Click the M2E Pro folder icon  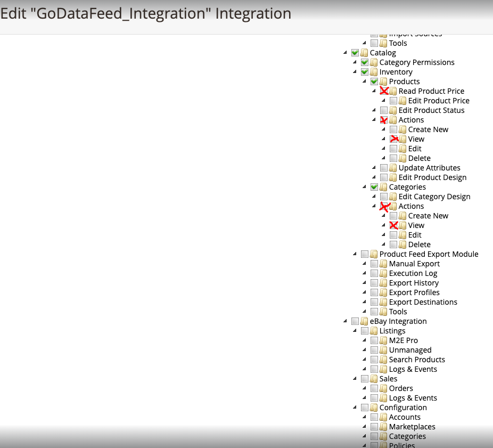pyautogui.click(x=383, y=340)
